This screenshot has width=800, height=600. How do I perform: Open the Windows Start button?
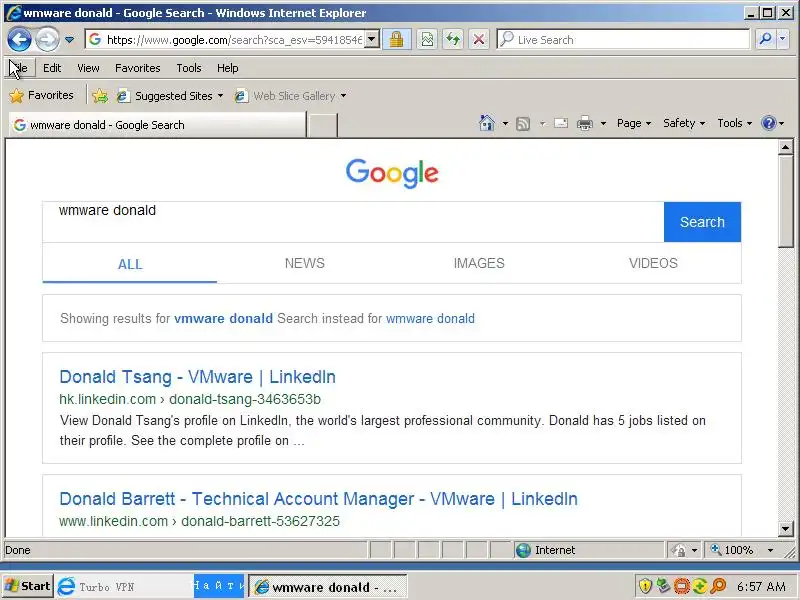(28, 586)
